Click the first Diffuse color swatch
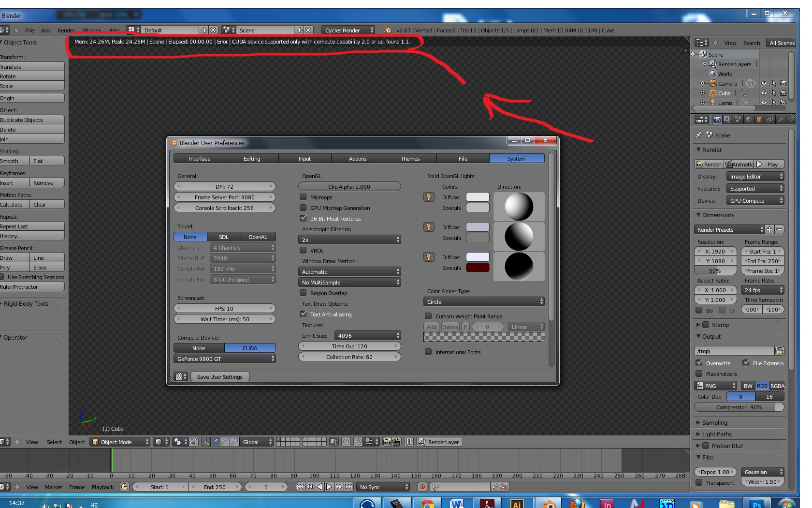 pyautogui.click(x=478, y=197)
